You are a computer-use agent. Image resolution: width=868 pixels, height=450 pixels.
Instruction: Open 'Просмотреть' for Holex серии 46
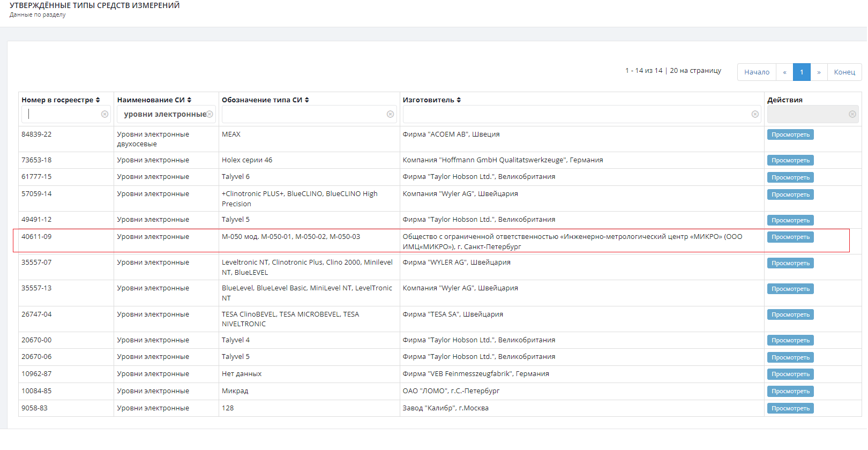tap(790, 161)
